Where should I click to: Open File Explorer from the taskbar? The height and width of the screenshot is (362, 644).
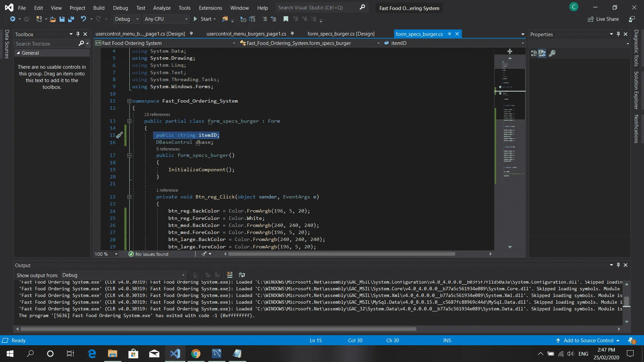tap(112, 354)
